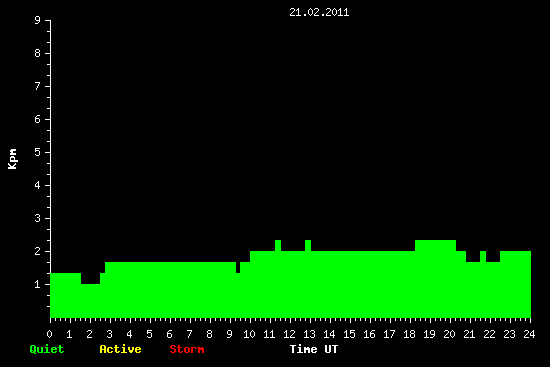The image size is (550, 367).
Task: Click hour 19 on the time axis
Action: [429, 334]
